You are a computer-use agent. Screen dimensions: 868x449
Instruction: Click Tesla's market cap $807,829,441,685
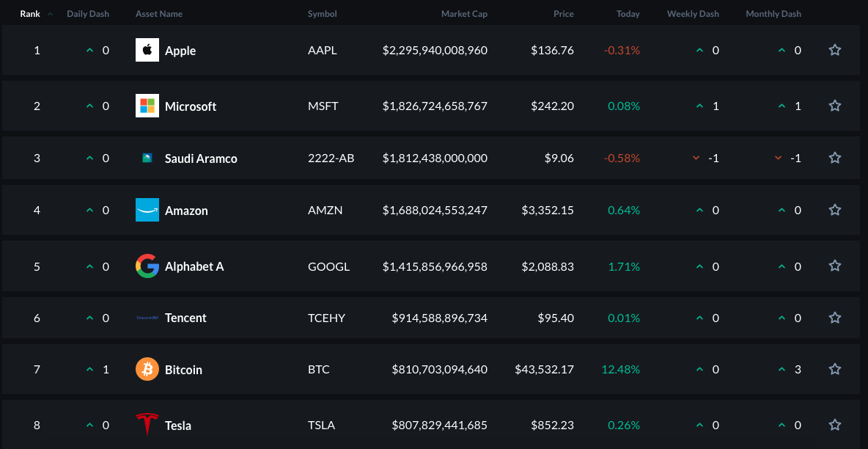pyautogui.click(x=440, y=426)
